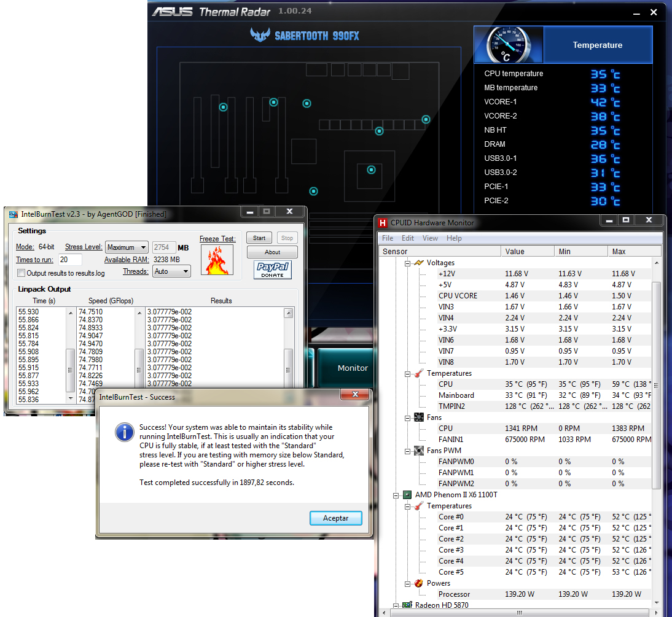Click the IntelBurnTest flame Freeze Test image
This screenshot has width=672, height=617.
pyautogui.click(x=217, y=260)
